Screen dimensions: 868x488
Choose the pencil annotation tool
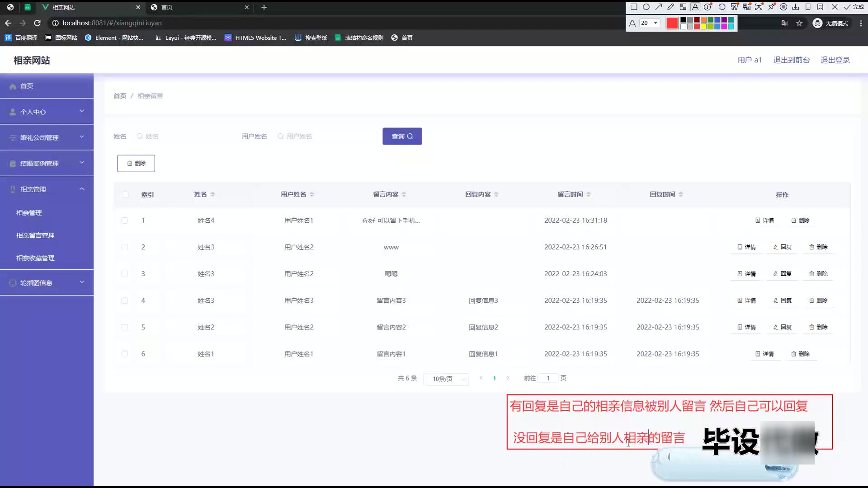[x=671, y=7]
